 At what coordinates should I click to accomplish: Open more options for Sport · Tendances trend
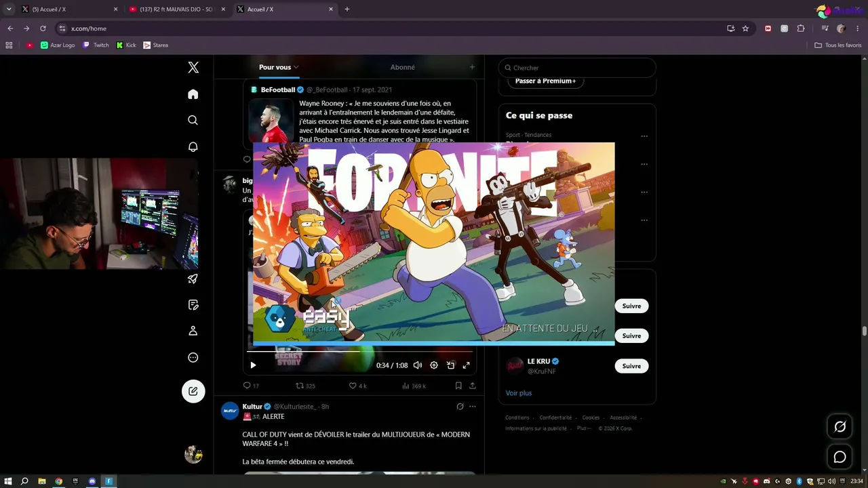644,136
